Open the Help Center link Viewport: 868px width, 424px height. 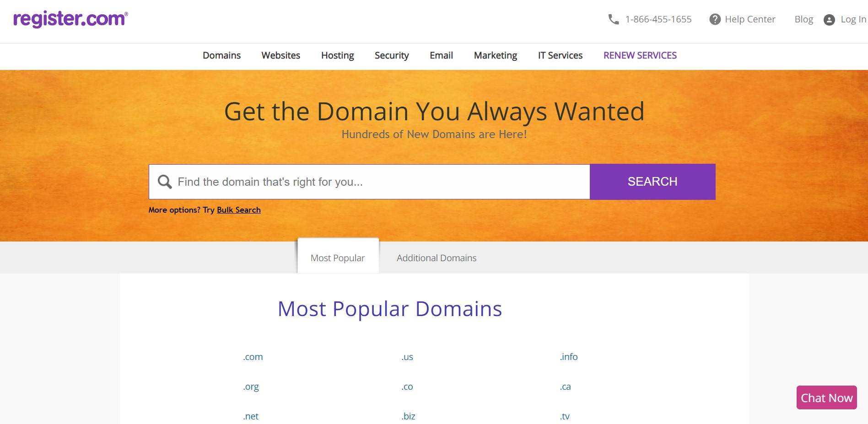click(x=750, y=19)
